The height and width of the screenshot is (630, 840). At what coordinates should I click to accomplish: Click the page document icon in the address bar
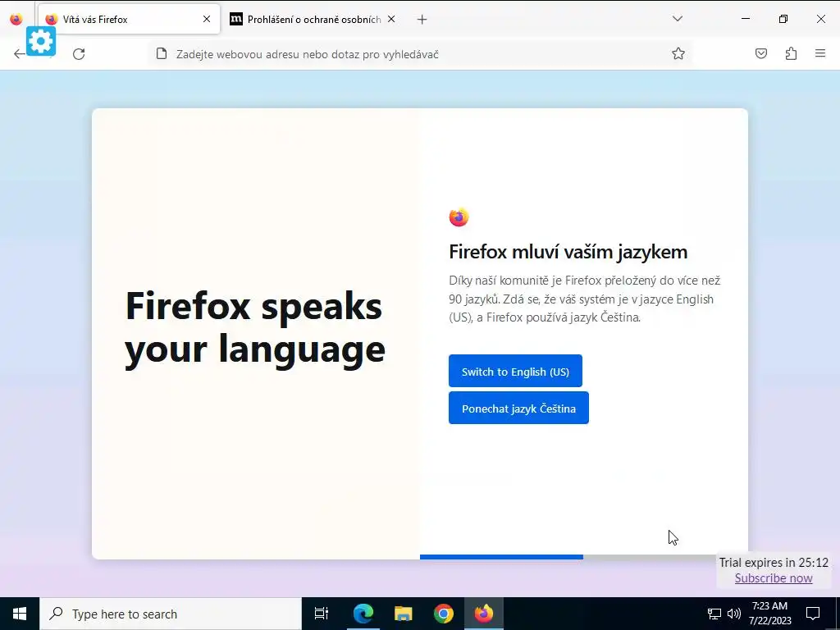(162, 53)
